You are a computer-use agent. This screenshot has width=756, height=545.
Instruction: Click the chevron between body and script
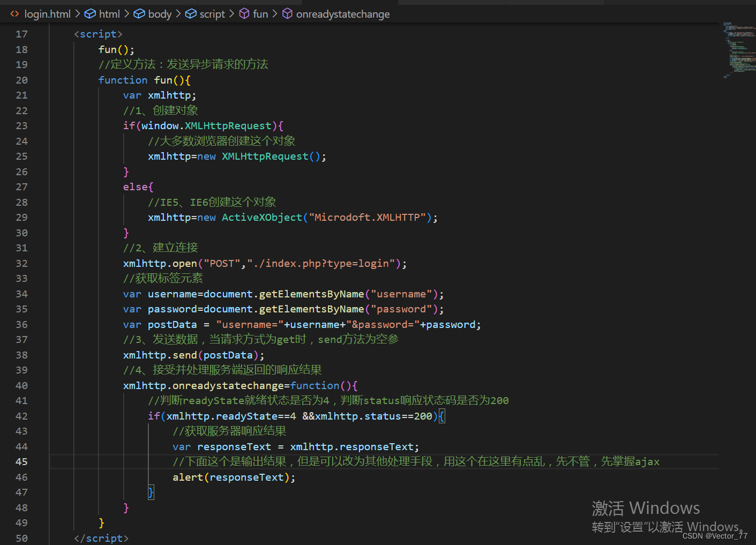tap(177, 14)
